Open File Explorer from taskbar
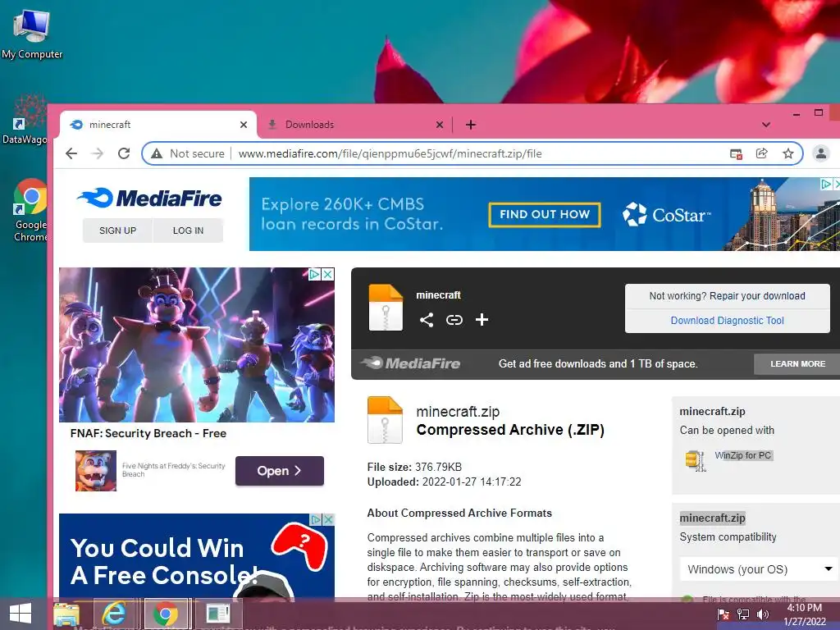The height and width of the screenshot is (630, 840). click(x=66, y=614)
